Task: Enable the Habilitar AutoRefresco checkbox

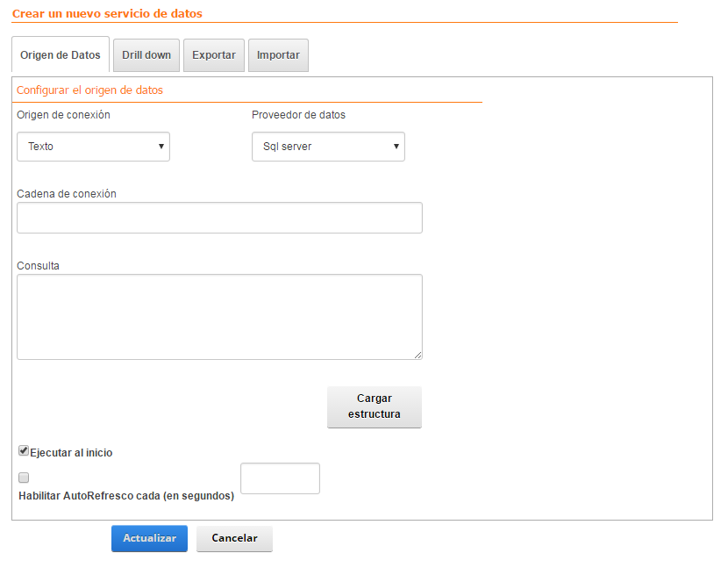Action: coord(24,478)
